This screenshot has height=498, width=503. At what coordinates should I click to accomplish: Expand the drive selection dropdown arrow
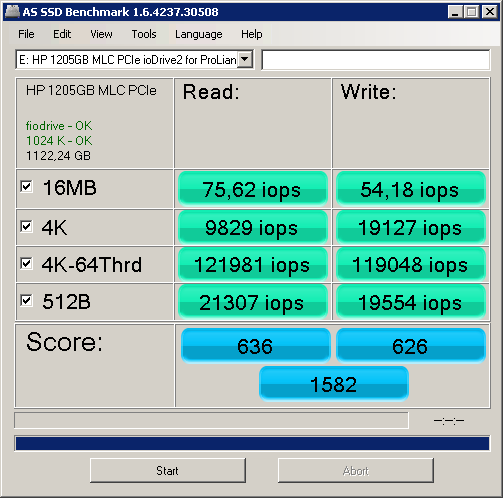click(245, 60)
